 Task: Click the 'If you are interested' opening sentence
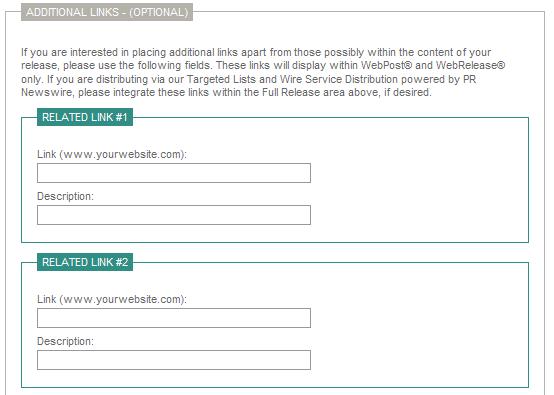tap(70, 52)
